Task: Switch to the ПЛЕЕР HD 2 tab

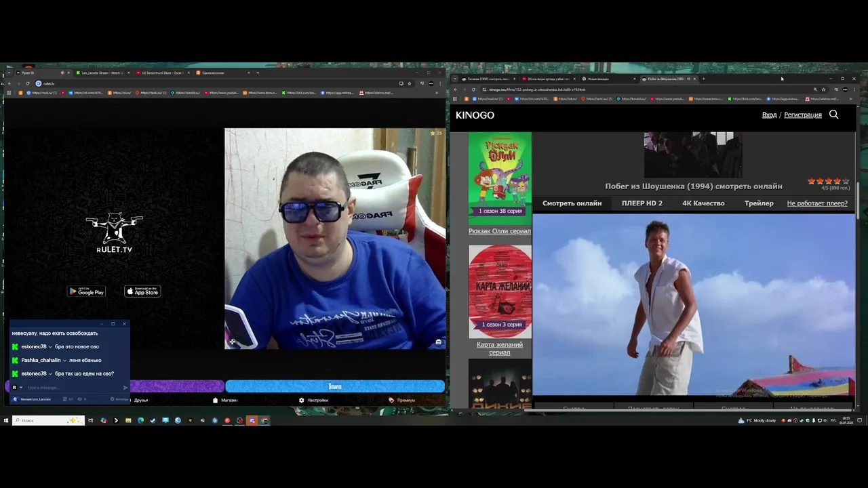Action: (642, 203)
